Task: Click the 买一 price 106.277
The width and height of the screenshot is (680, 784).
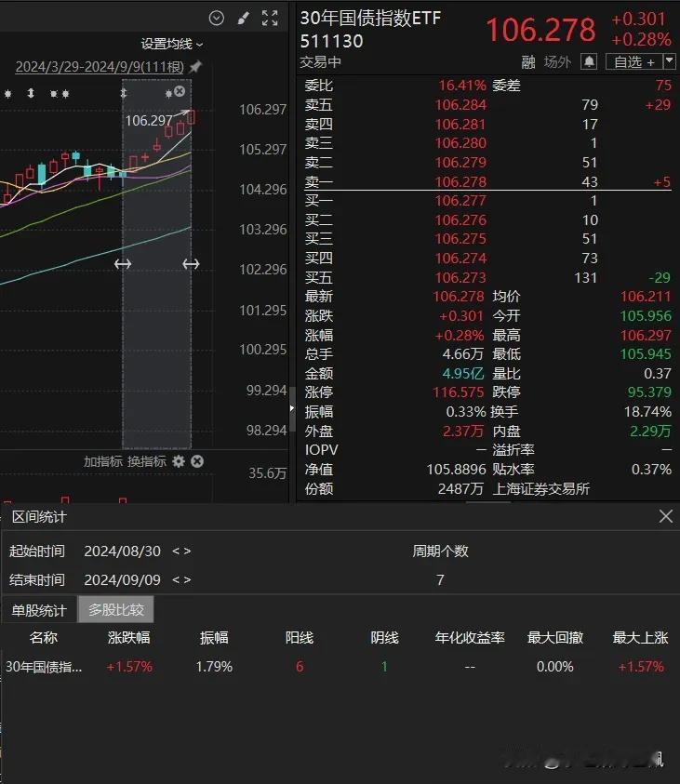Action: pos(460,201)
